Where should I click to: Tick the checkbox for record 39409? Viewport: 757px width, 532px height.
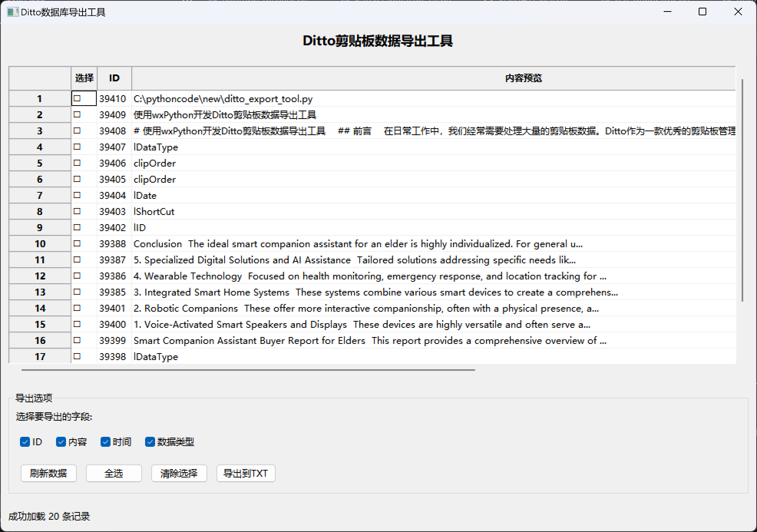tap(77, 114)
